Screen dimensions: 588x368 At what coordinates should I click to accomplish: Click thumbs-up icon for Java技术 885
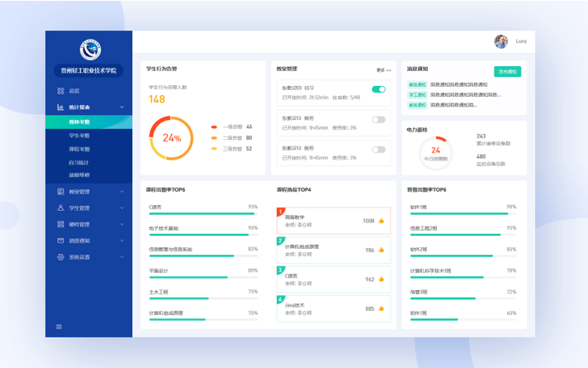tap(382, 308)
